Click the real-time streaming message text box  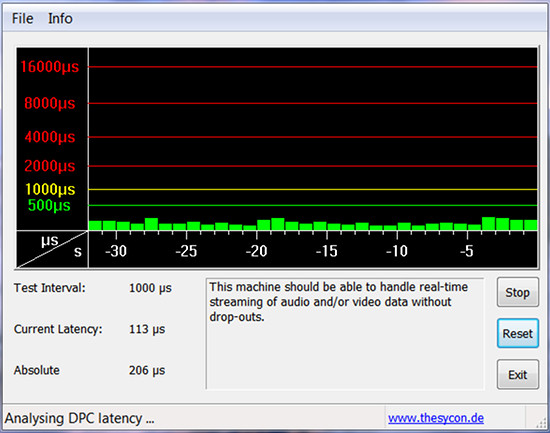[345, 334]
